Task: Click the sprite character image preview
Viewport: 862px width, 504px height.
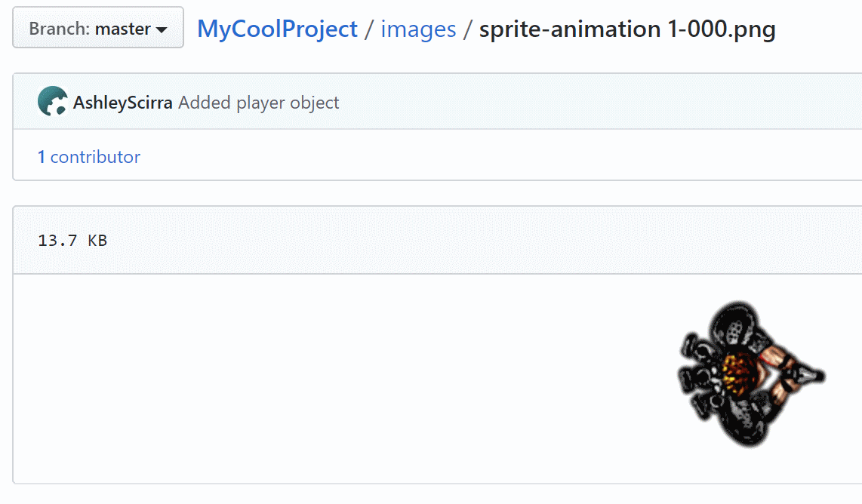Action: 751,373
